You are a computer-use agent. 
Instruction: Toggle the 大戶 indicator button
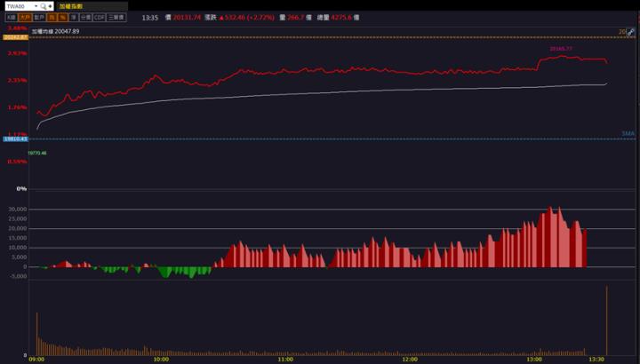point(25,17)
